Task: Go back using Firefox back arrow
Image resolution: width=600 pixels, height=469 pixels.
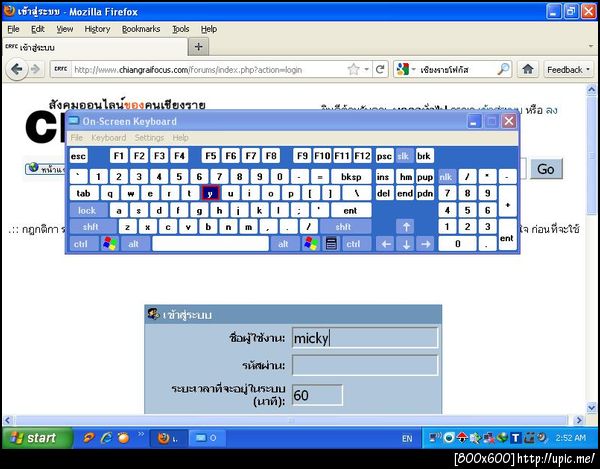Action: pyautogui.click(x=17, y=70)
